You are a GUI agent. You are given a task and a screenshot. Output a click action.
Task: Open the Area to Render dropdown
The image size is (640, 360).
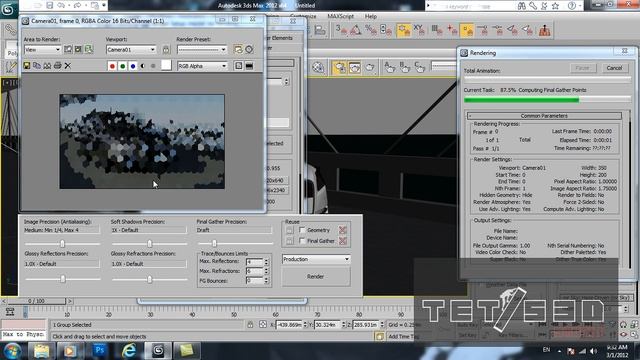42,50
